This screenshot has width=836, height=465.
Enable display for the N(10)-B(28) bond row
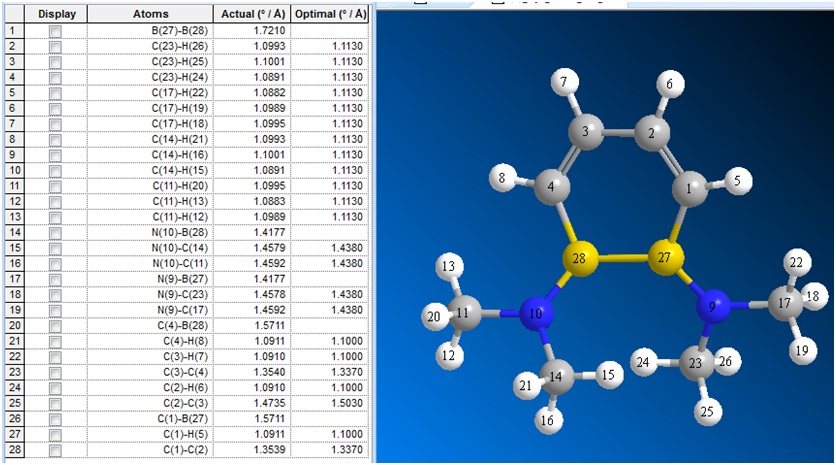click(x=55, y=232)
